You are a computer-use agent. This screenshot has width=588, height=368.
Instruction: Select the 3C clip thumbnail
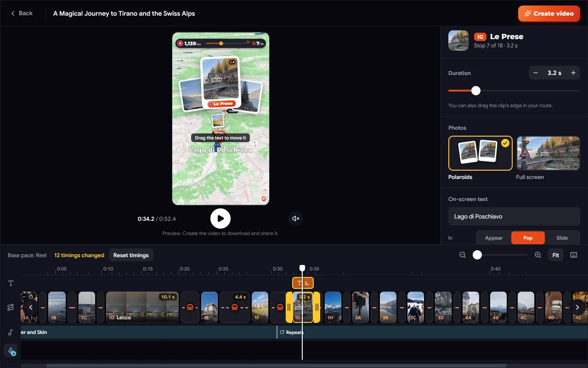pos(416,307)
